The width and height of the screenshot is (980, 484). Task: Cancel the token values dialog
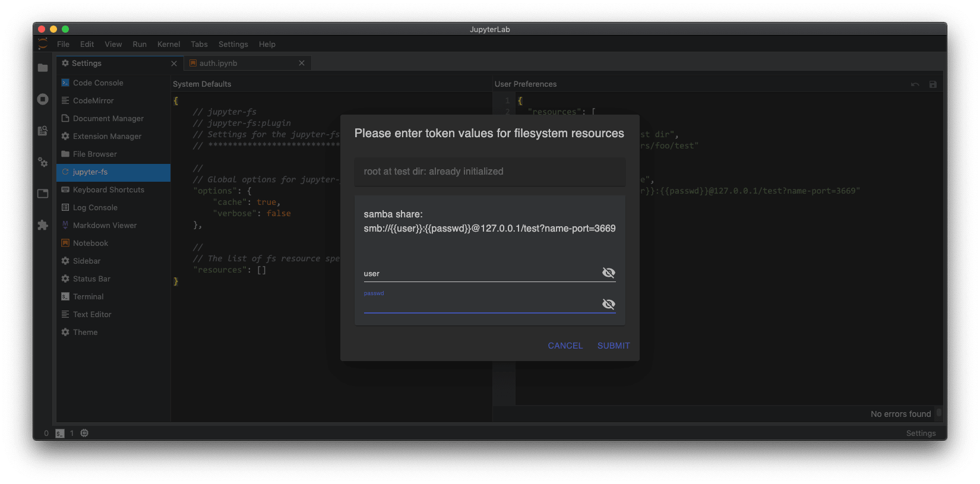click(x=565, y=346)
